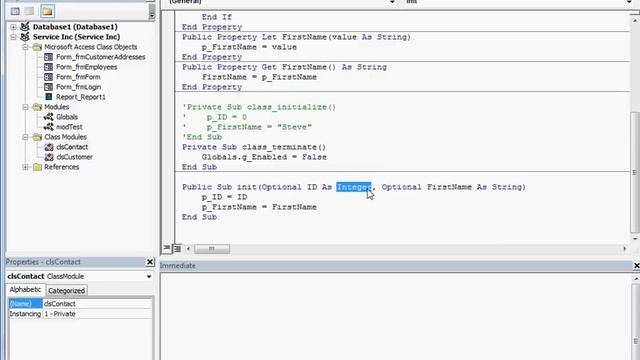Click vertical scrollbar thumb in code pane
The height and width of the screenshot is (360, 640).
pos(635,171)
